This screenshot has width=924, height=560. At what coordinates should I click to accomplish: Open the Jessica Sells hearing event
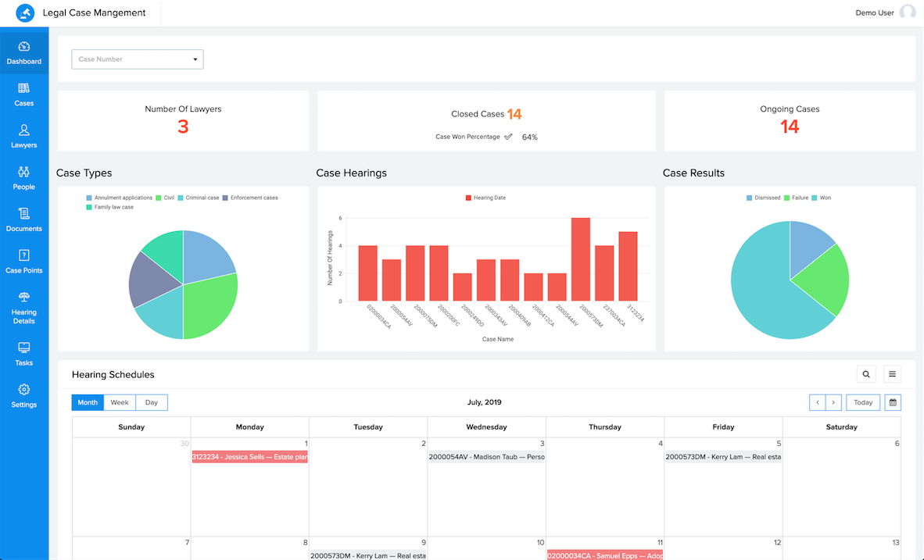pyautogui.click(x=250, y=457)
